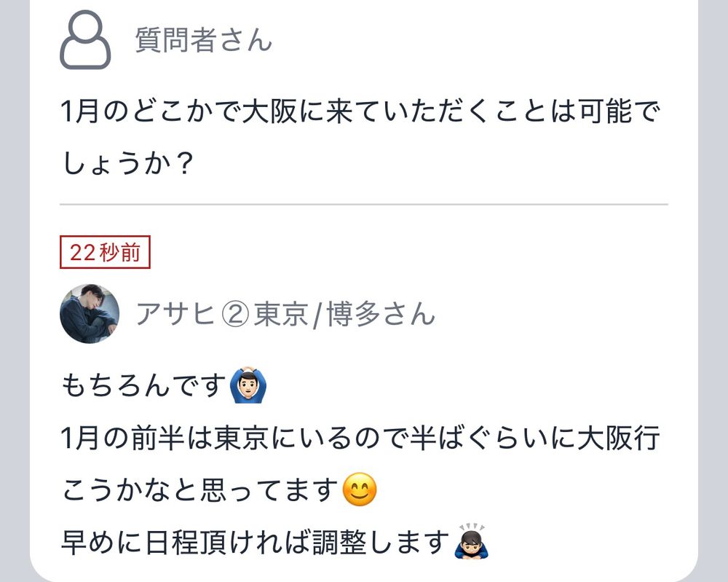The height and width of the screenshot is (582, 728).
Task: Click the smiling face emoji
Action: tap(360, 489)
